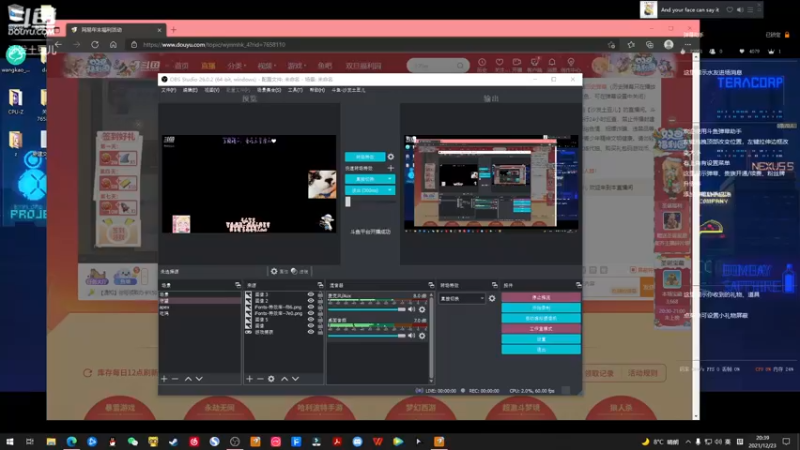The height and width of the screenshot is (450, 800).
Task: Add a new source with plus icon
Action: click(249, 379)
